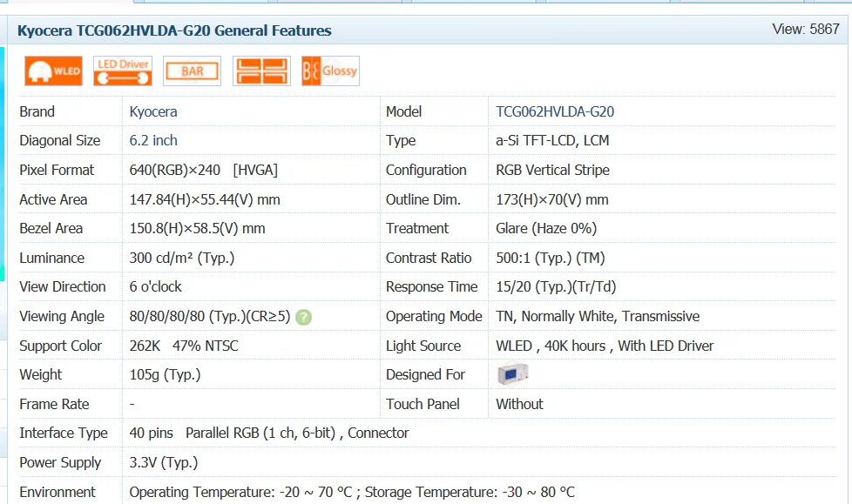Screen dimensions: 852x504
Task: Click the Frame Rate row label
Action: point(54,404)
